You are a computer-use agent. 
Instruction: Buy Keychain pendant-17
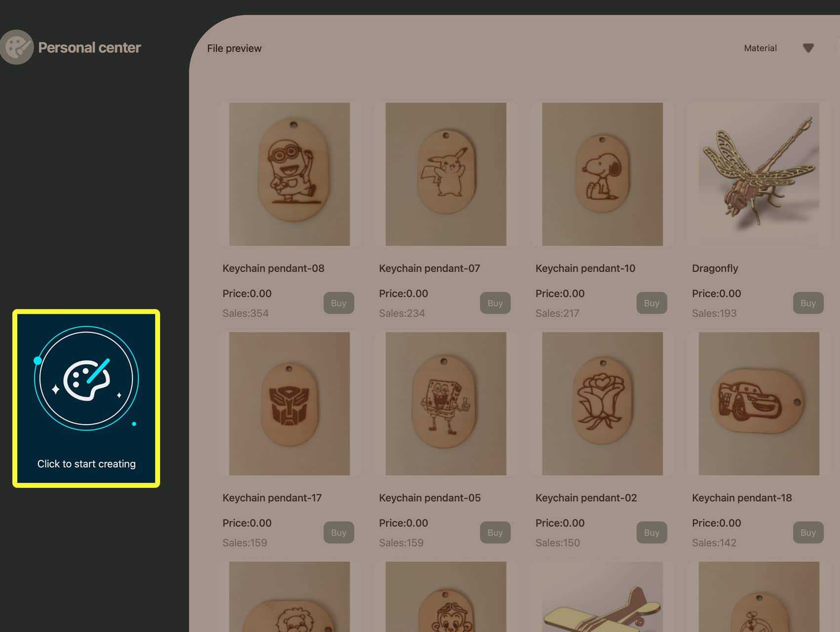pos(338,533)
